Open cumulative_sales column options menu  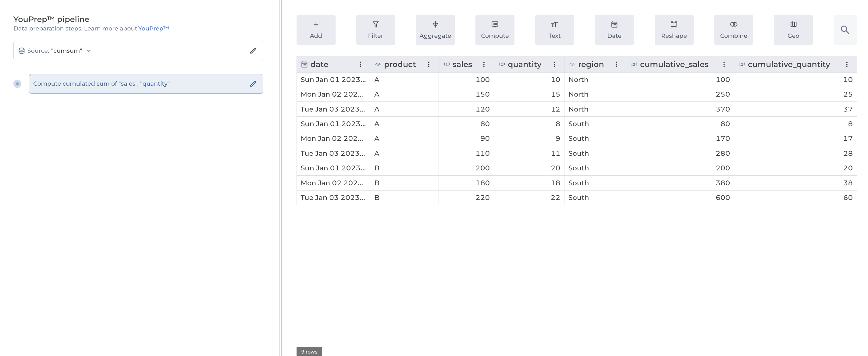point(724,64)
